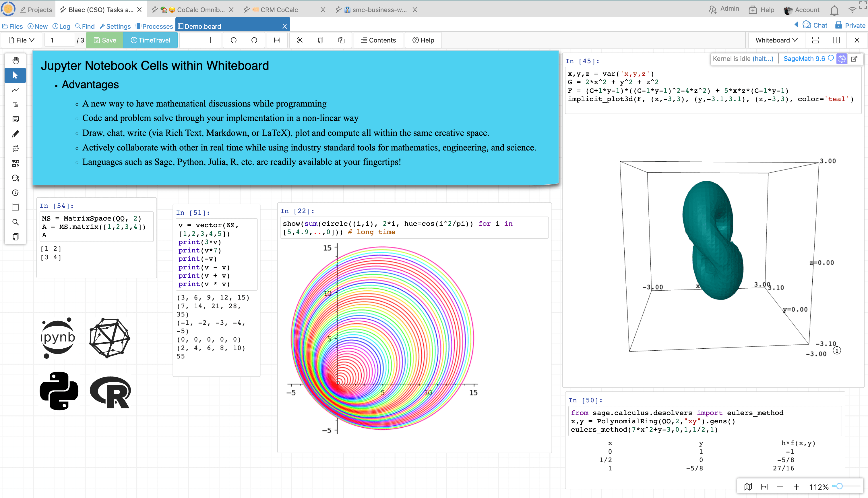
Task: Open the File dropdown menu
Action: point(21,40)
